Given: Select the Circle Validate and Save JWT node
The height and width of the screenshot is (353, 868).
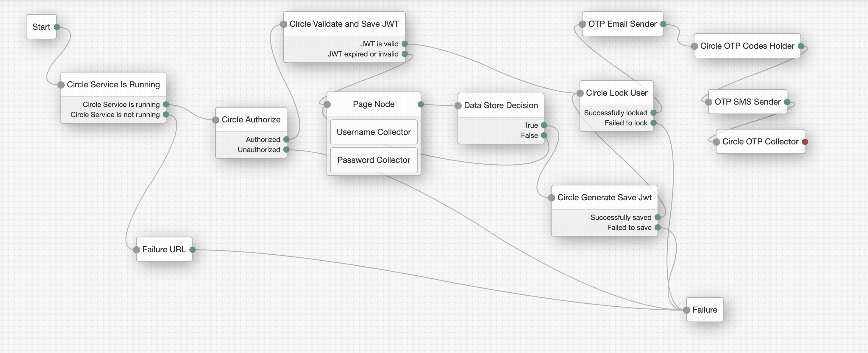Looking at the screenshot, I should pos(344,24).
